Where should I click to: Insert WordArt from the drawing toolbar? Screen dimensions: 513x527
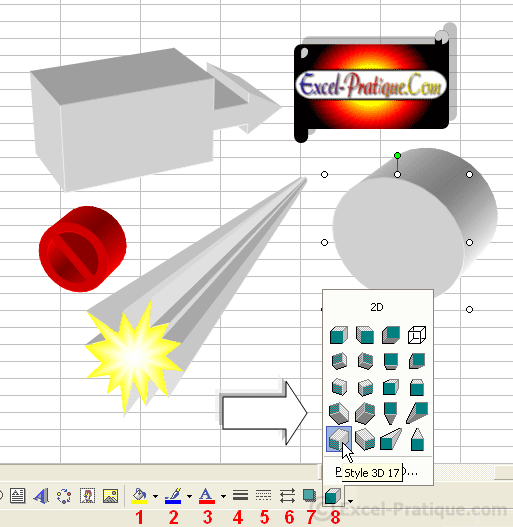pos(41,496)
